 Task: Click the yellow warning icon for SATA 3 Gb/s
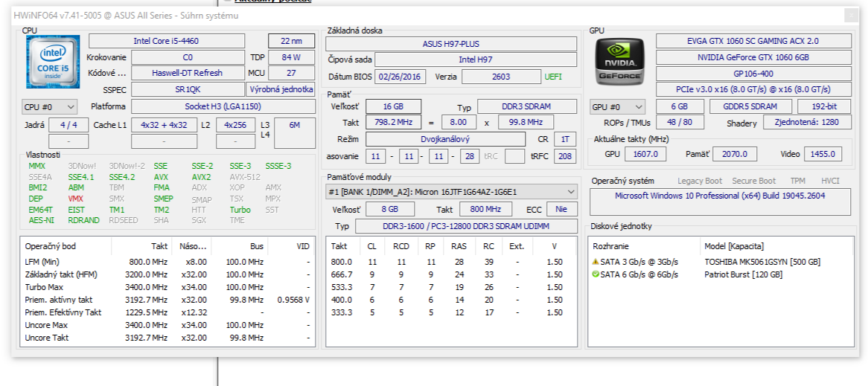(x=595, y=262)
